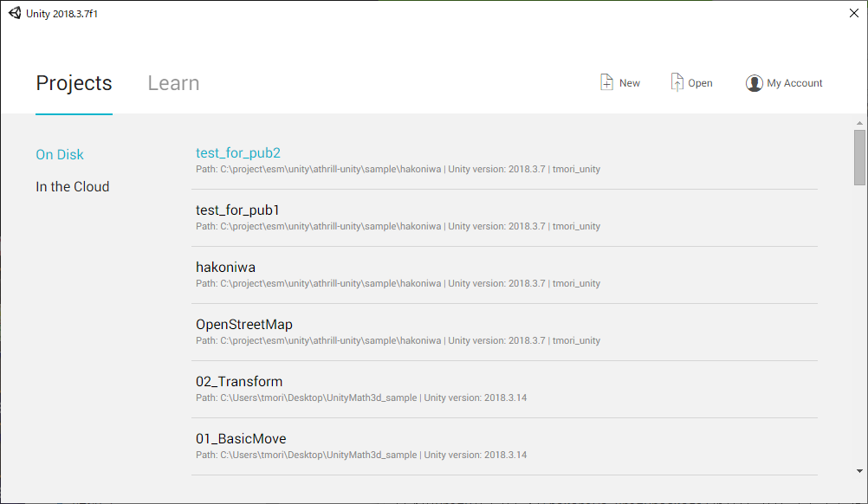
Task: Open the 01_BasicMove project
Action: (x=241, y=438)
